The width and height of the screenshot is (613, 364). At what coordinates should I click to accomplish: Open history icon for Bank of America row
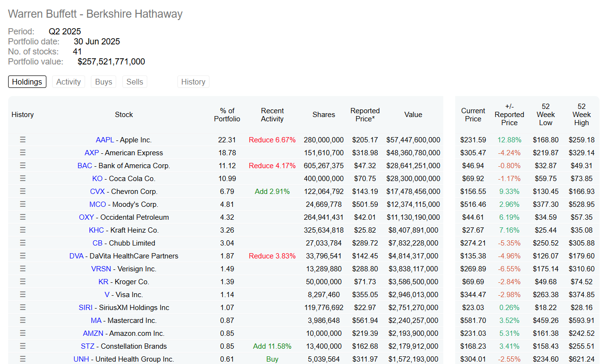point(22,166)
